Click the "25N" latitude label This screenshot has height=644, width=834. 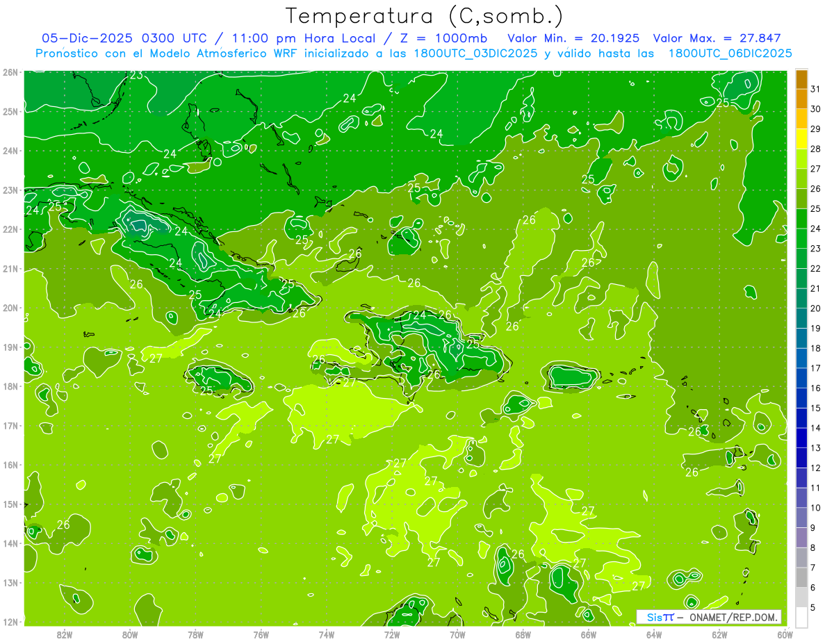click(10, 111)
